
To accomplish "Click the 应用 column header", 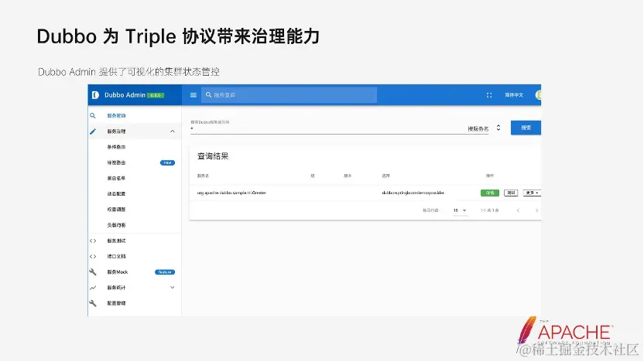I will pyautogui.click(x=385, y=176).
